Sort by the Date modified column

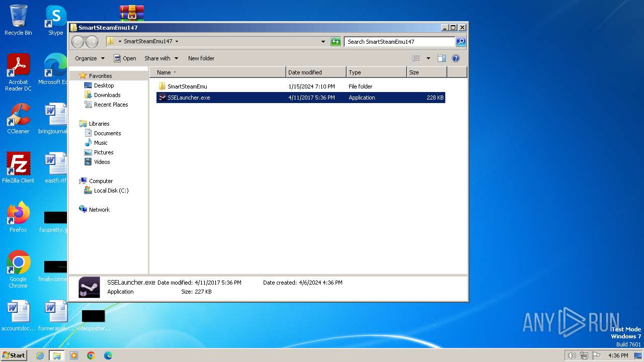pos(316,72)
